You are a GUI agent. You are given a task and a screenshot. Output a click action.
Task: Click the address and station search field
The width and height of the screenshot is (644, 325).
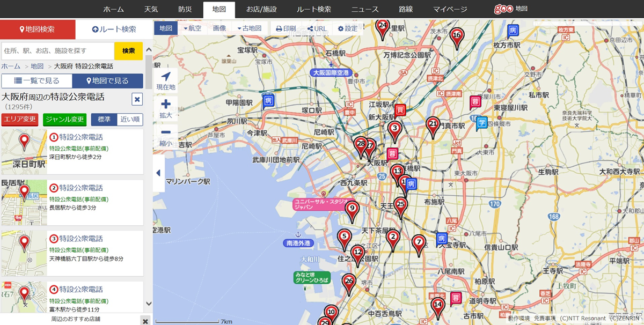(58, 51)
